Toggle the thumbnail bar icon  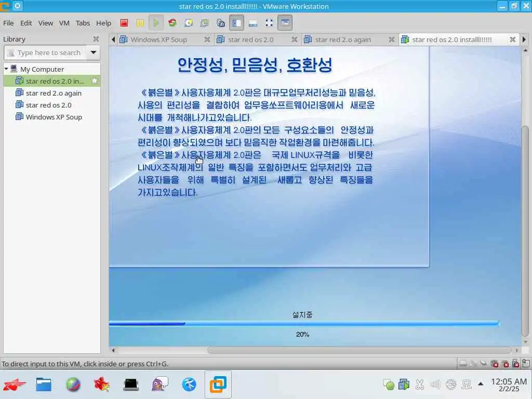tap(253, 23)
